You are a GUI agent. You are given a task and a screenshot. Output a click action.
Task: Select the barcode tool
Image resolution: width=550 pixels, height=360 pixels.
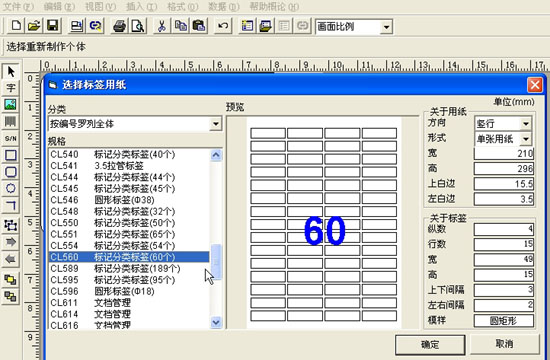(x=11, y=121)
